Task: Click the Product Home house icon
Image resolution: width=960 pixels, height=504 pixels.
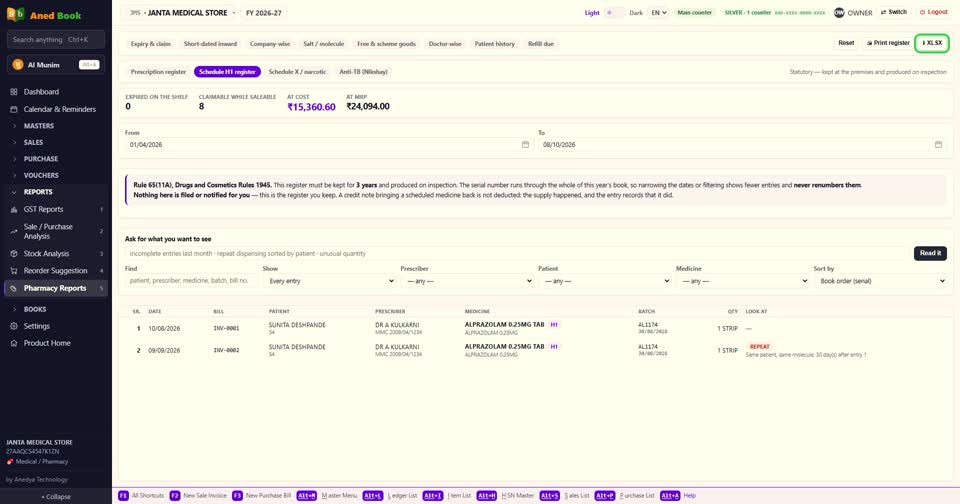Action: (13, 344)
